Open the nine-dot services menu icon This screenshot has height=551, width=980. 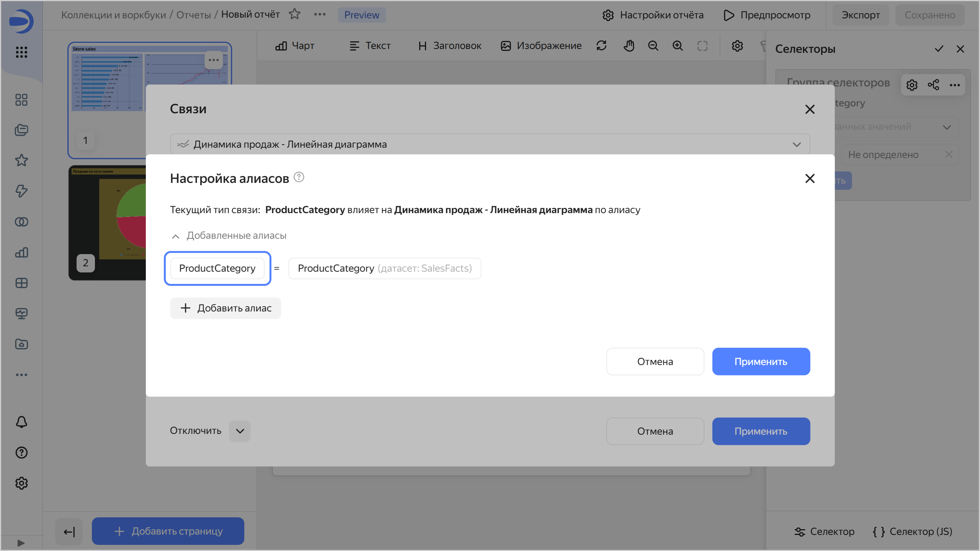pyautogui.click(x=21, y=52)
